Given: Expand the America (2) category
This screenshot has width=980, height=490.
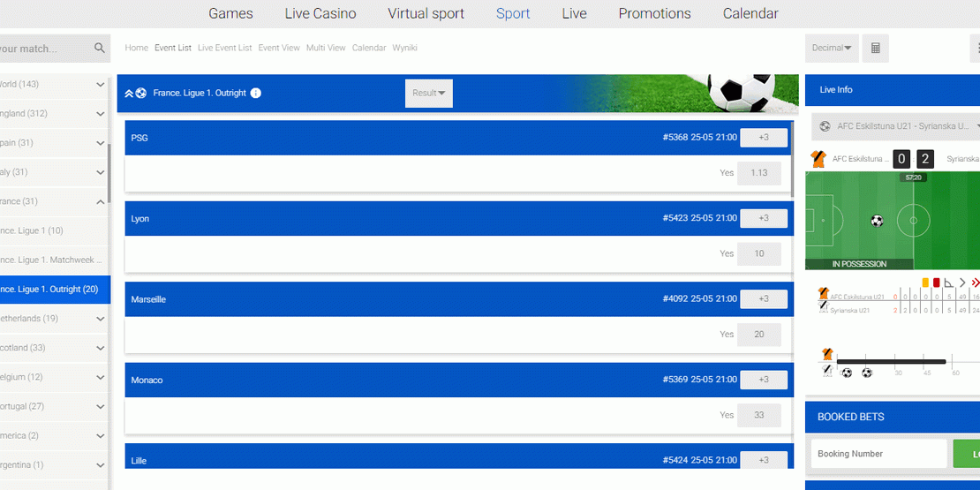Looking at the screenshot, I should [x=55, y=435].
